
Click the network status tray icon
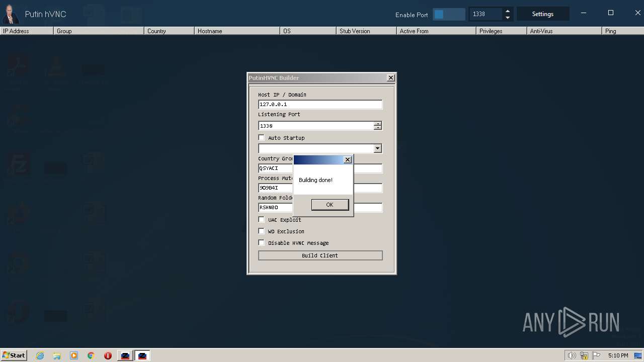584,355
